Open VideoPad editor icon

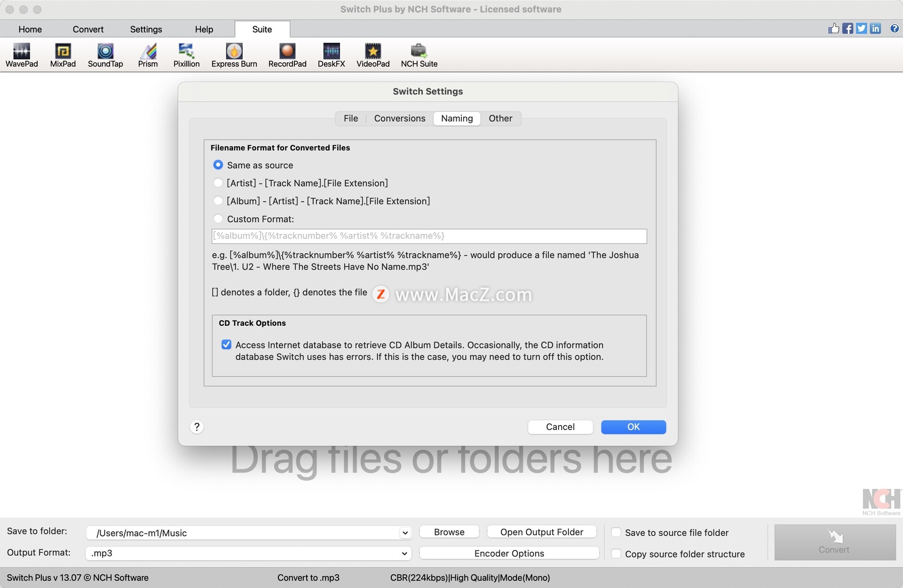coord(373,55)
